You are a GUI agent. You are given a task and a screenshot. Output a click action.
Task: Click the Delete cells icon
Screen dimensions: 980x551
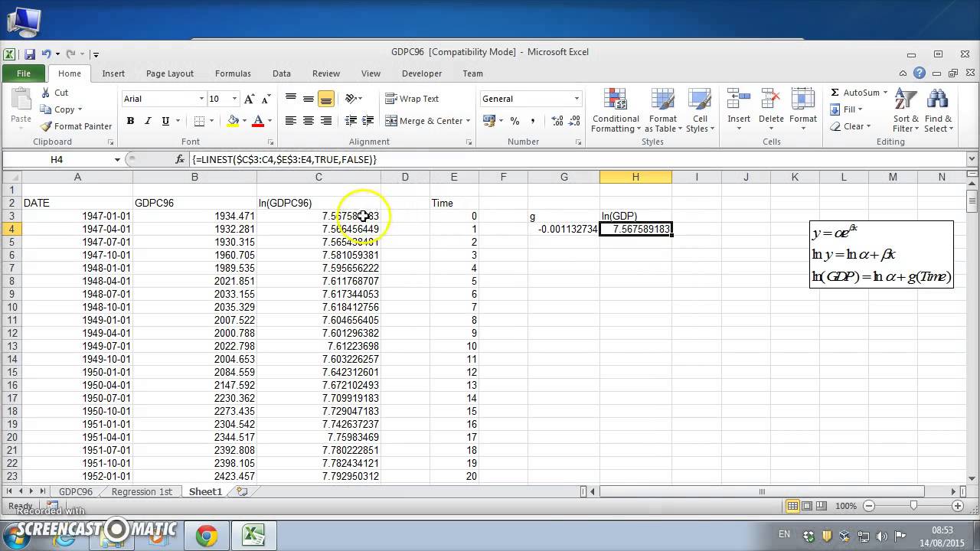(x=771, y=99)
